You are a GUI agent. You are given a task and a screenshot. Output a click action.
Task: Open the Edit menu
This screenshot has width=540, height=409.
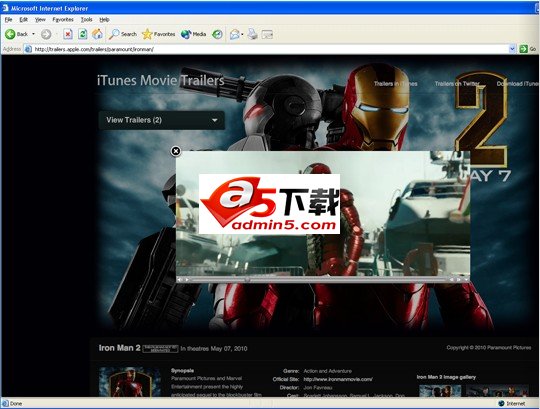click(x=23, y=20)
